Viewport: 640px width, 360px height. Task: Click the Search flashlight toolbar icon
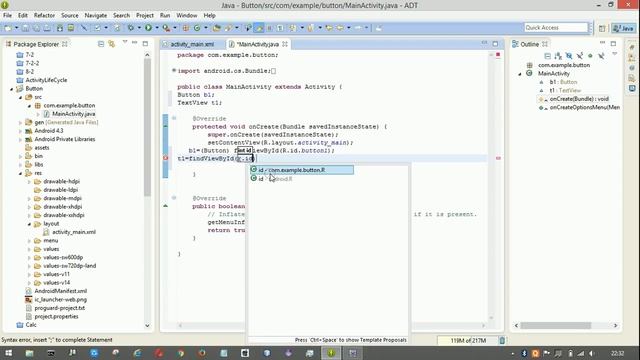[228, 28]
